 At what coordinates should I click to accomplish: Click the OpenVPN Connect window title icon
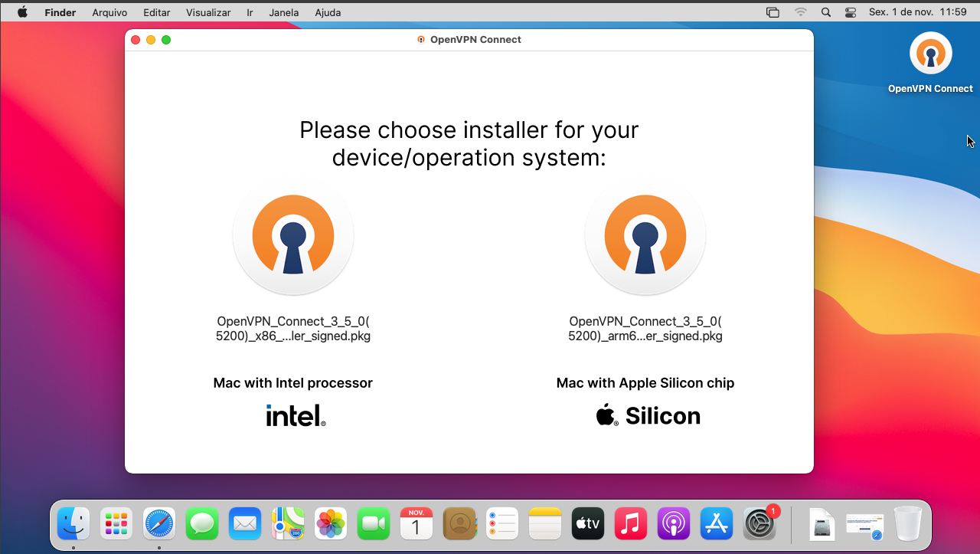coord(421,40)
